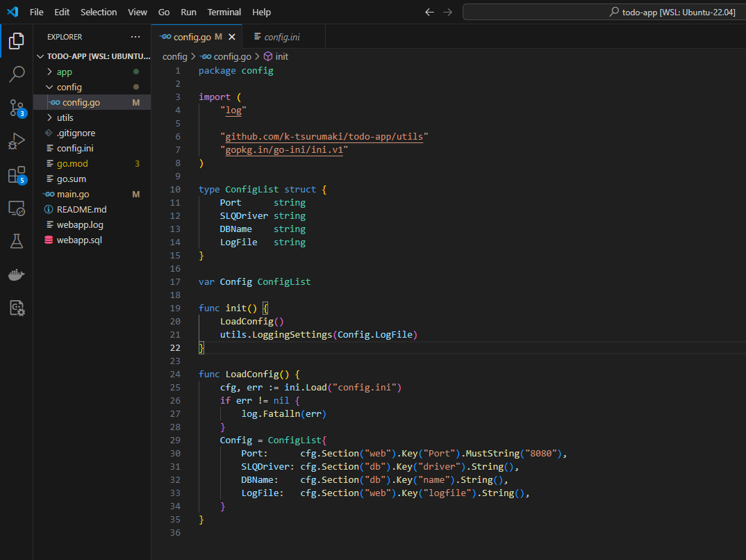Click the todo-app command center search box
This screenshot has width=746, height=560.
[603, 12]
